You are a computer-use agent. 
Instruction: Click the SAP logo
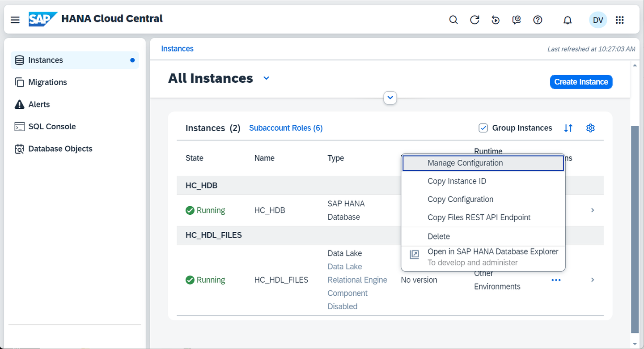pyautogui.click(x=42, y=19)
